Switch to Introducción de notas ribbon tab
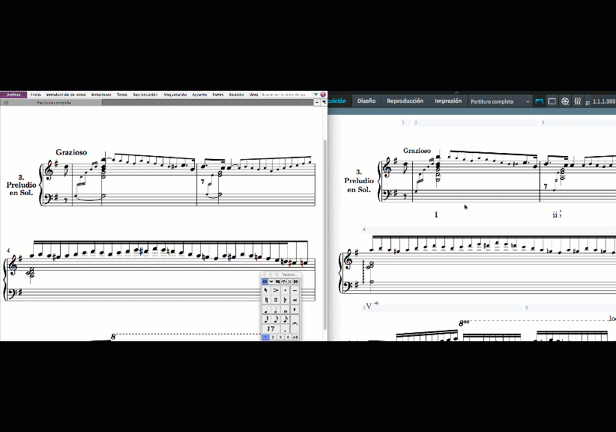 pyautogui.click(x=66, y=95)
